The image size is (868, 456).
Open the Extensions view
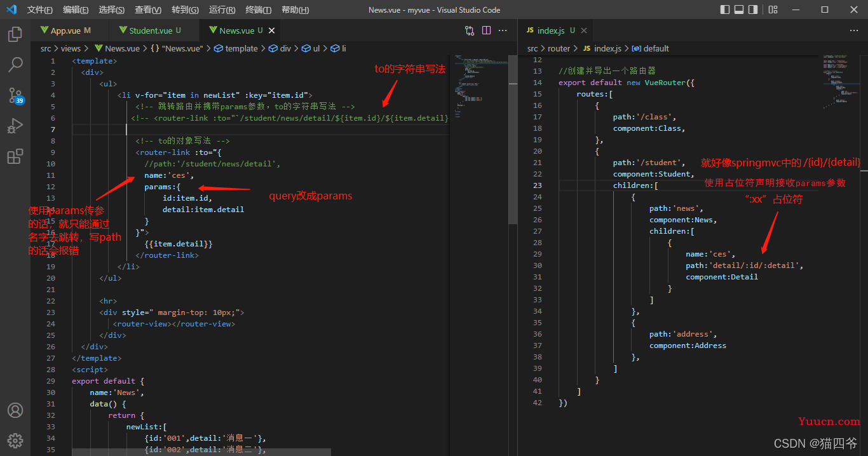point(15,156)
